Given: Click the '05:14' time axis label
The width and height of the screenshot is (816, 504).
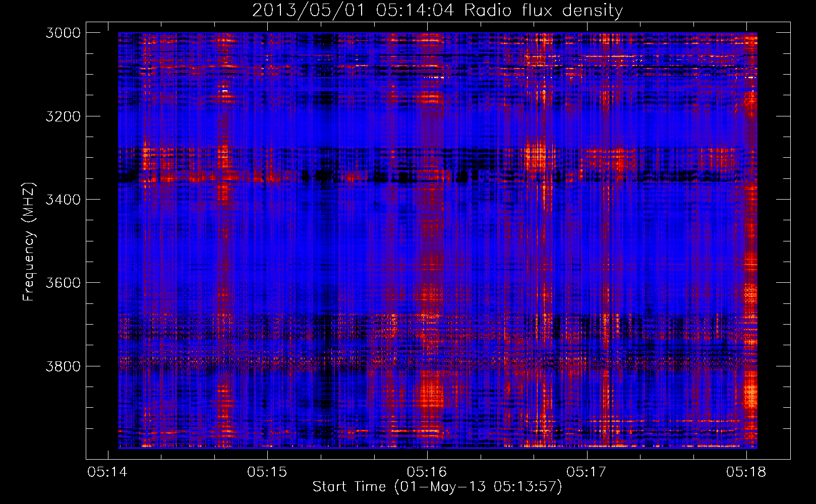Looking at the screenshot, I should [x=107, y=472].
